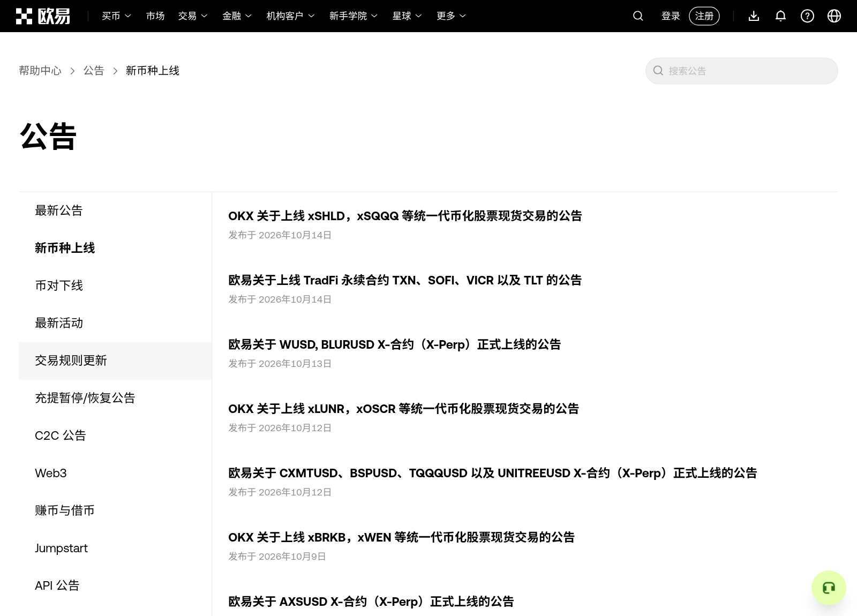Click the 登录 login link

671,16
